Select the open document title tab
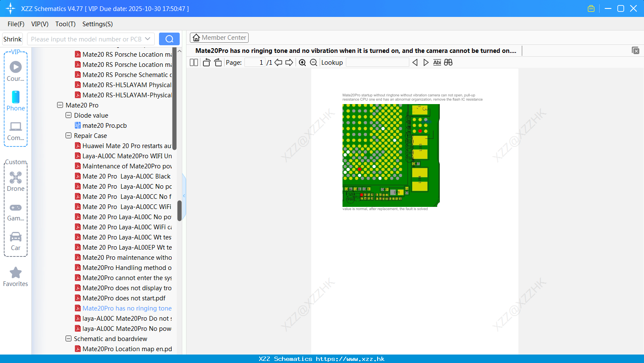The image size is (644, 363). click(x=356, y=50)
